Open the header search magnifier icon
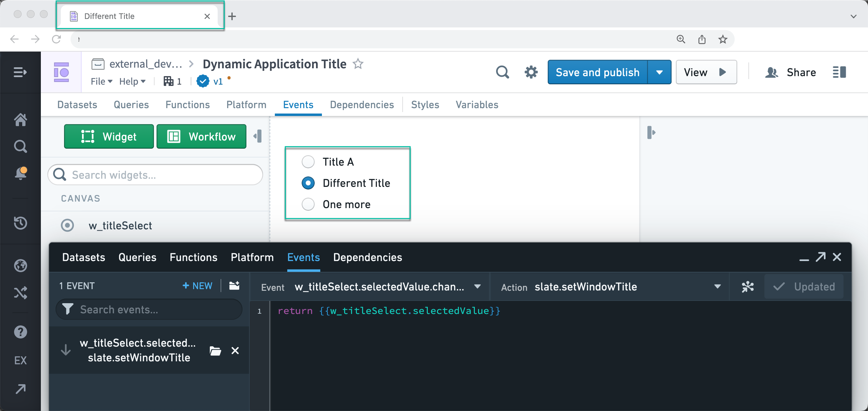 502,72
